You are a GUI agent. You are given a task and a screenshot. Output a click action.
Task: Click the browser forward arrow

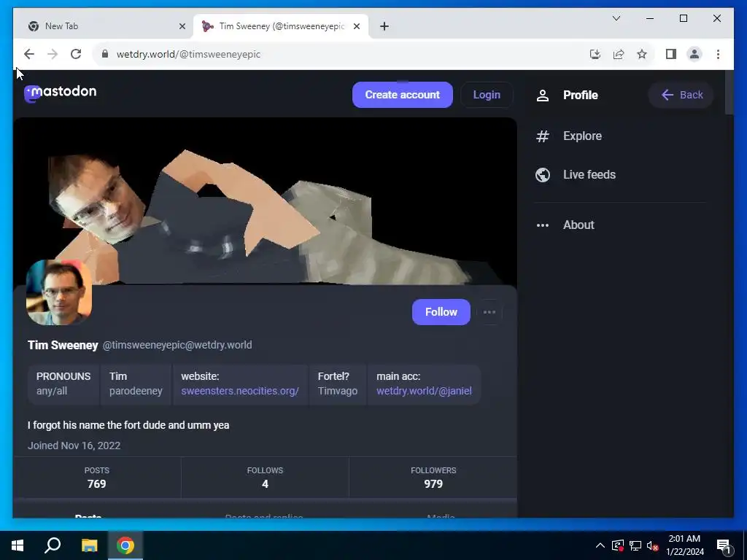[53, 54]
